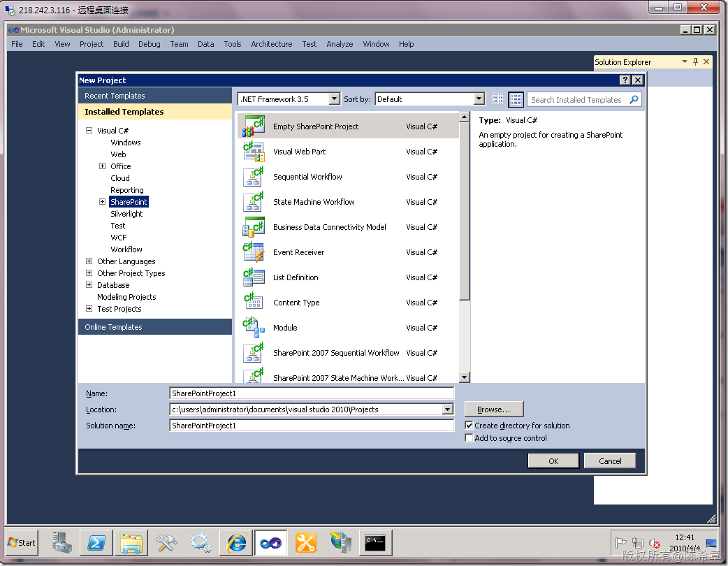Click the template list scrollbar thumb
The image size is (728, 566).
click(x=465, y=211)
